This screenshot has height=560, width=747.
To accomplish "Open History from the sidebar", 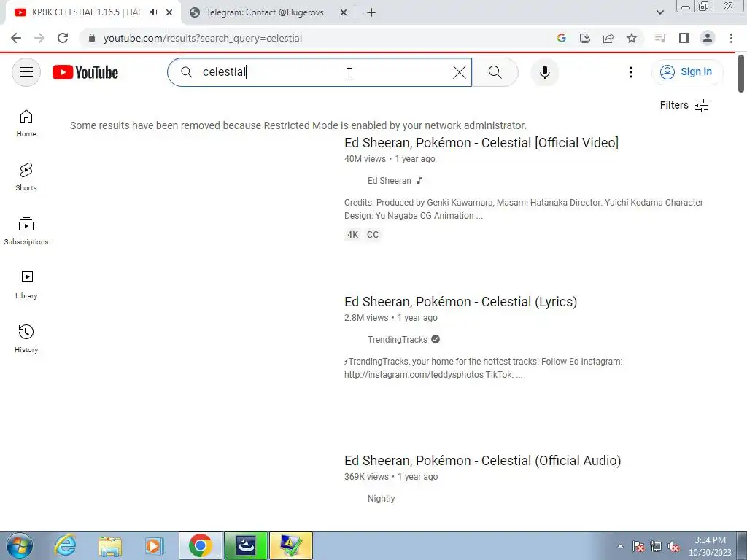I will [x=26, y=338].
